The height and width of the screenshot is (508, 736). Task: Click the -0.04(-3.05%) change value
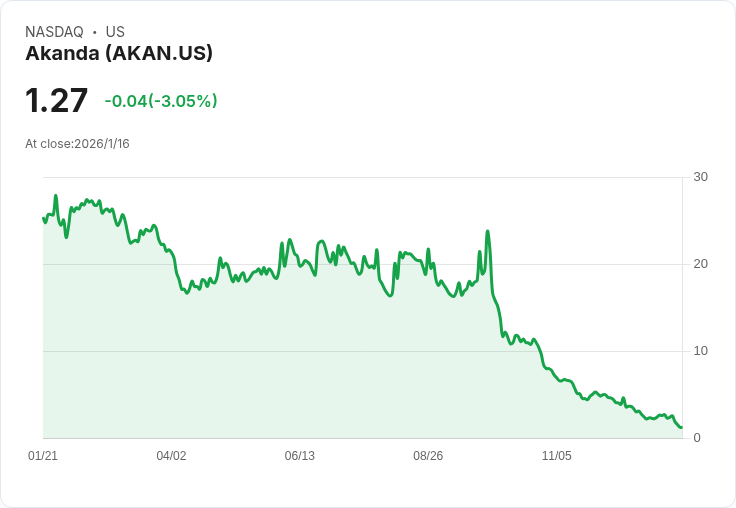point(161,101)
